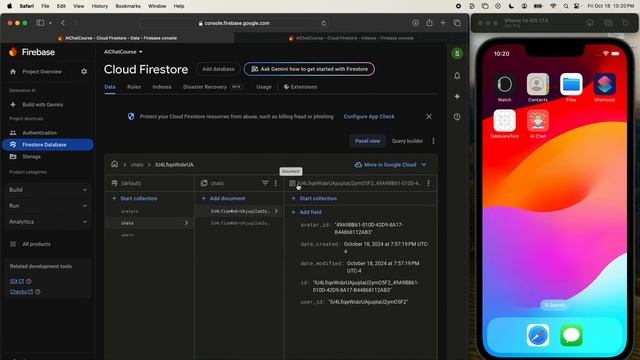Image resolution: width=640 pixels, height=360 pixels.
Task: Start collection in default database column
Action: (135, 198)
